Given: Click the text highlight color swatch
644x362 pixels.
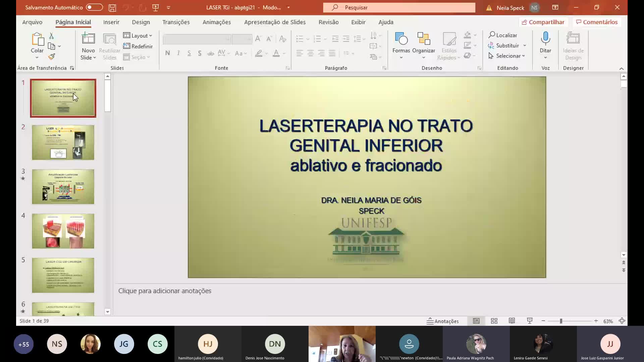Looking at the screenshot, I should [x=259, y=53].
